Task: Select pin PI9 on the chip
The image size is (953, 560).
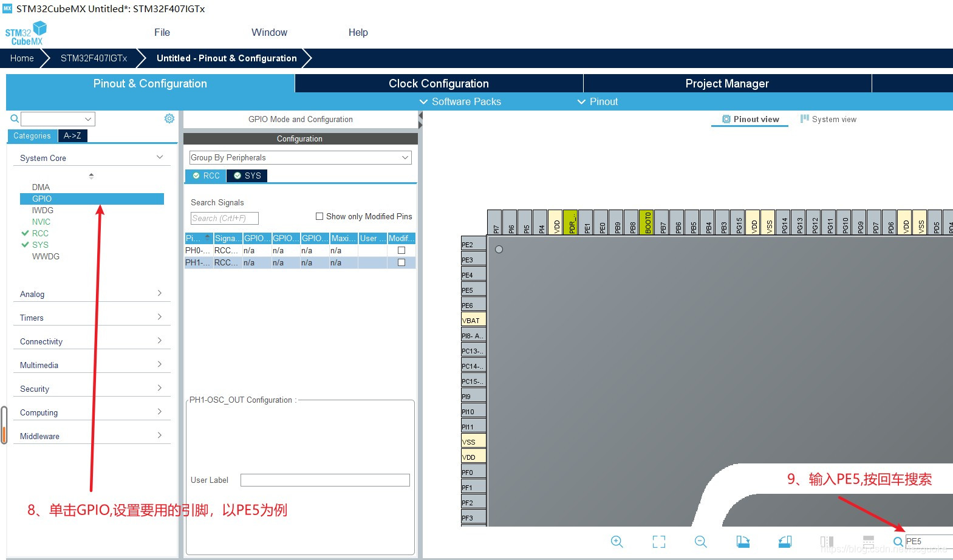Action: (474, 396)
